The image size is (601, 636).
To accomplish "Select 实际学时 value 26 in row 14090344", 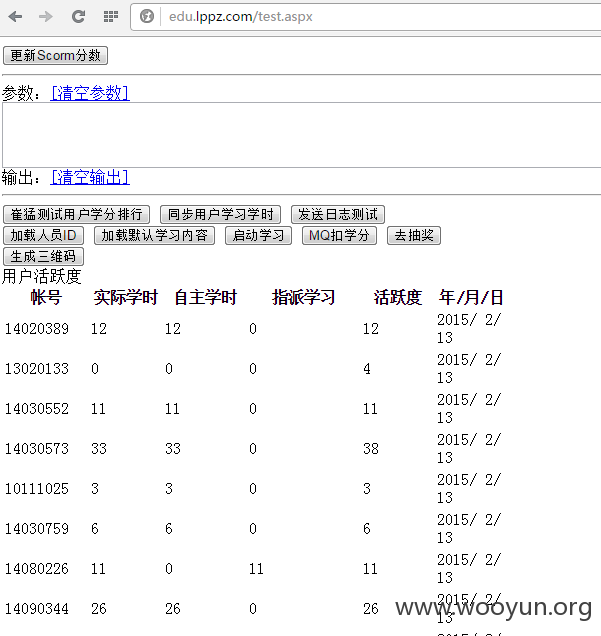I will pyautogui.click(x=99, y=609).
